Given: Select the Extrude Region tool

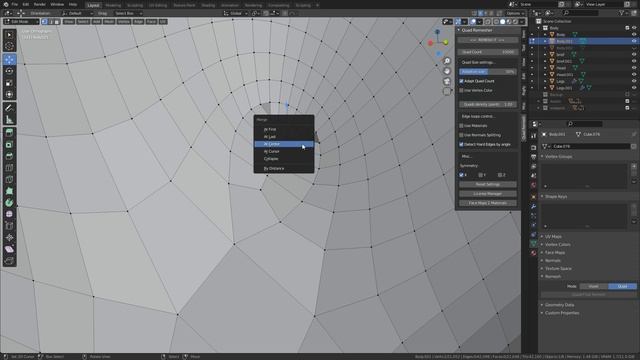Looking at the screenshot, I should tap(9, 133).
